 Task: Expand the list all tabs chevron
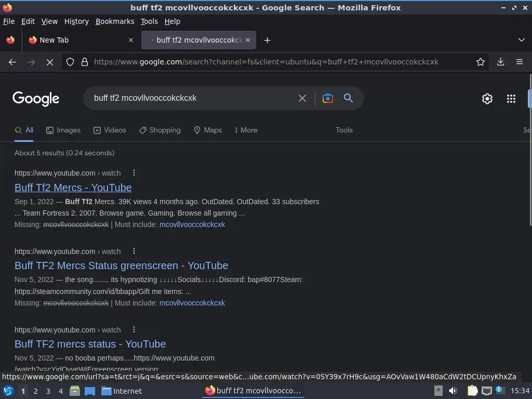[x=521, y=40]
